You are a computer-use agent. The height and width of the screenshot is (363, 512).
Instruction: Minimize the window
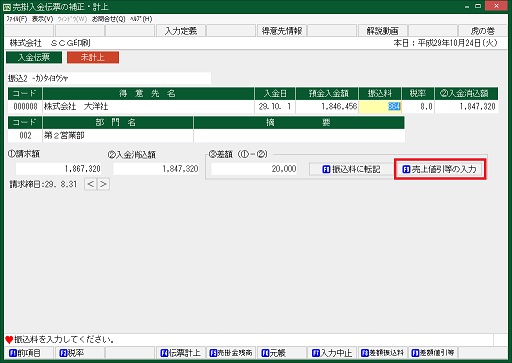pyautogui.click(x=466, y=6)
